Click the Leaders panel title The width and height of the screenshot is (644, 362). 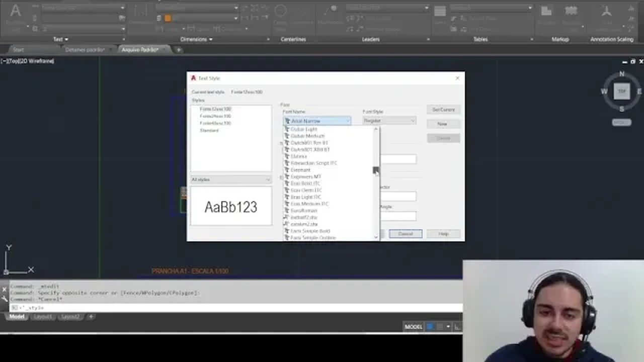pos(371,39)
